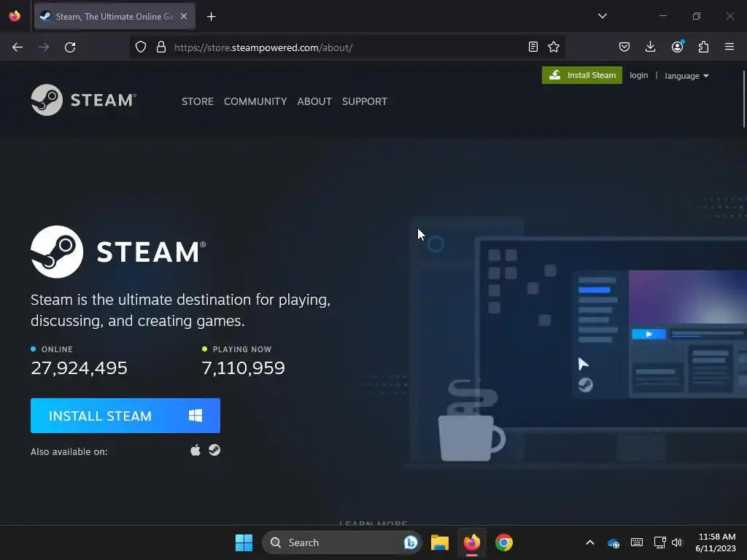Open the COMMUNITY menu
This screenshot has width=747, height=560.
click(255, 101)
